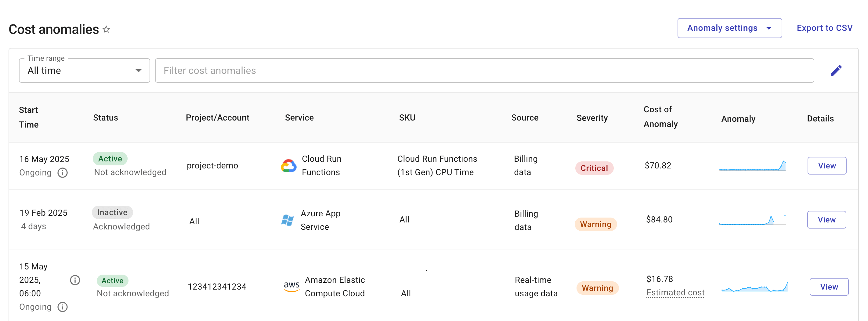The width and height of the screenshot is (868, 321).
Task: Click info icon beside 15 May 2025 date
Action: [x=75, y=280]
